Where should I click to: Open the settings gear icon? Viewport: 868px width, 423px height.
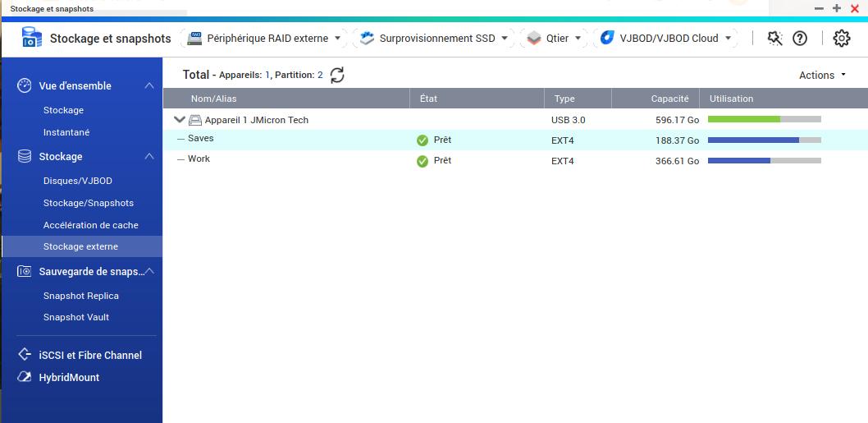tap(841, 38)
